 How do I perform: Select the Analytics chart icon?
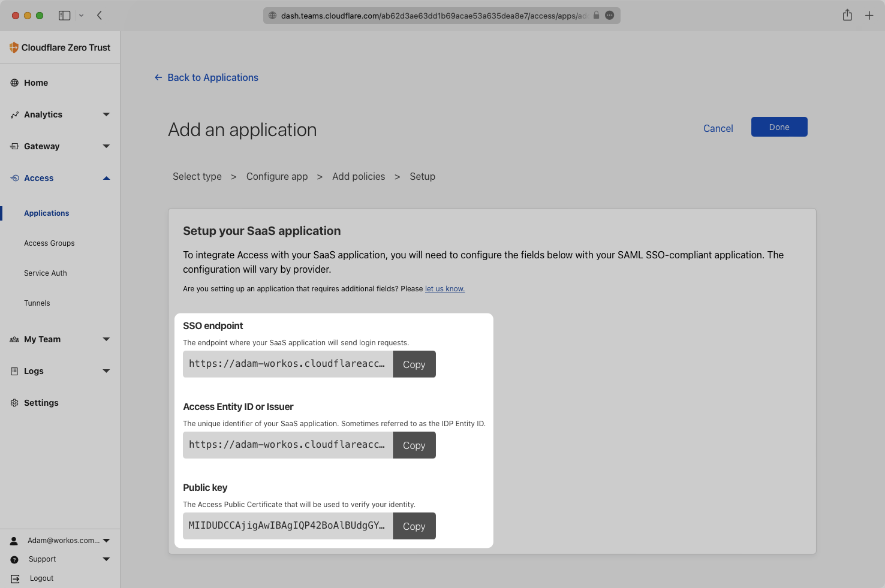[14, 114]
